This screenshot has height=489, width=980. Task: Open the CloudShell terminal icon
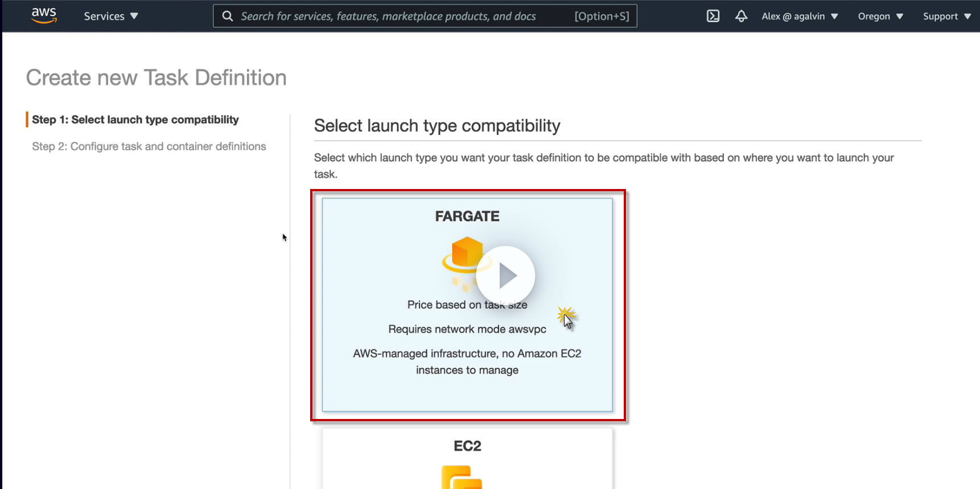point(713,16)
